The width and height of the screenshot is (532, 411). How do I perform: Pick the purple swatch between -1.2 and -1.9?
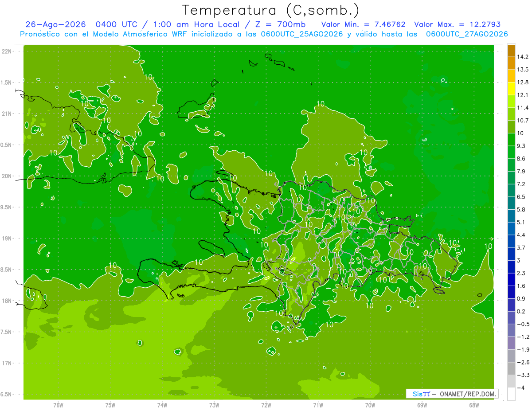click(511, 343)
